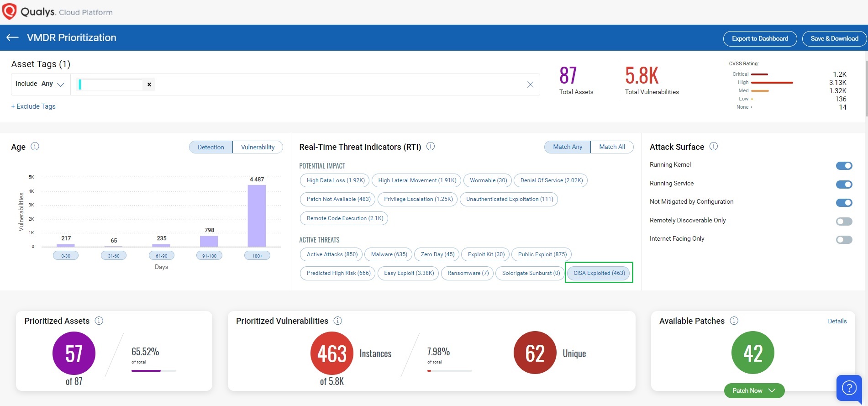The image size is (868, 406).
Task: Open the Available Patches info icon
Action: click(734, 321)
